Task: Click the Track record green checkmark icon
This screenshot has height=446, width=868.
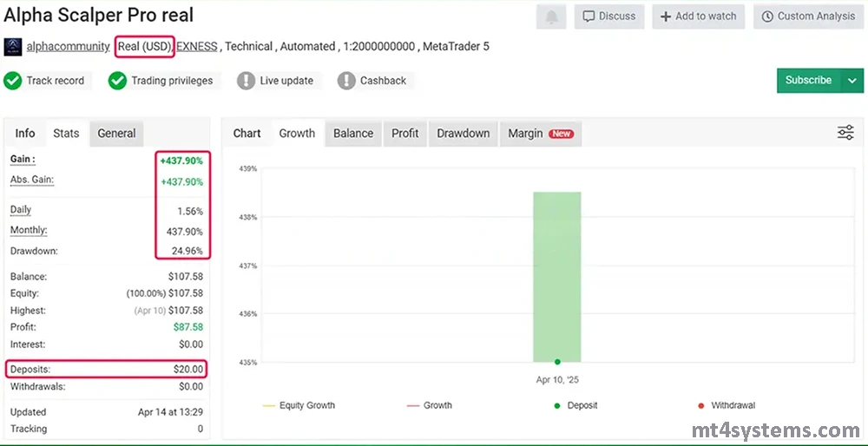Action: tap(13, 81)
